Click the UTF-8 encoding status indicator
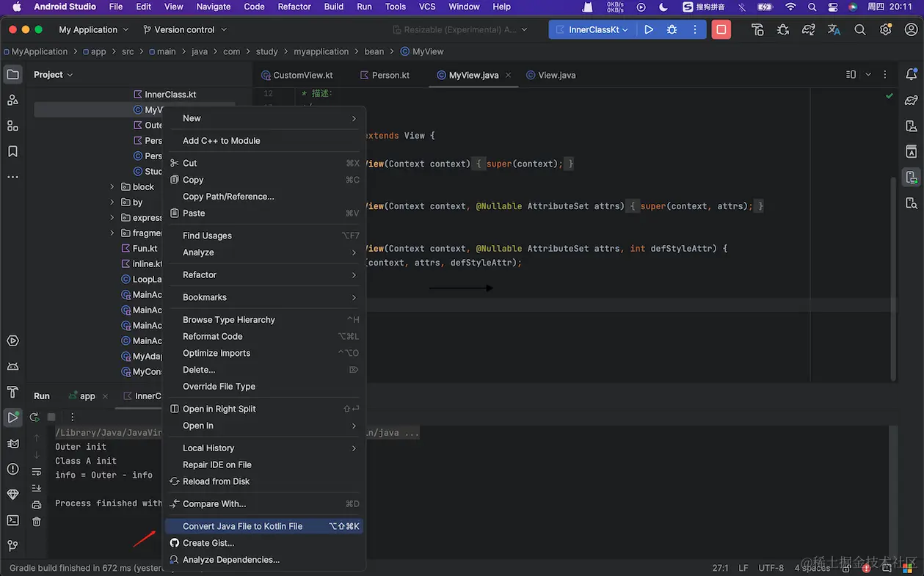The image size is (924, 576). click(771, 568)
